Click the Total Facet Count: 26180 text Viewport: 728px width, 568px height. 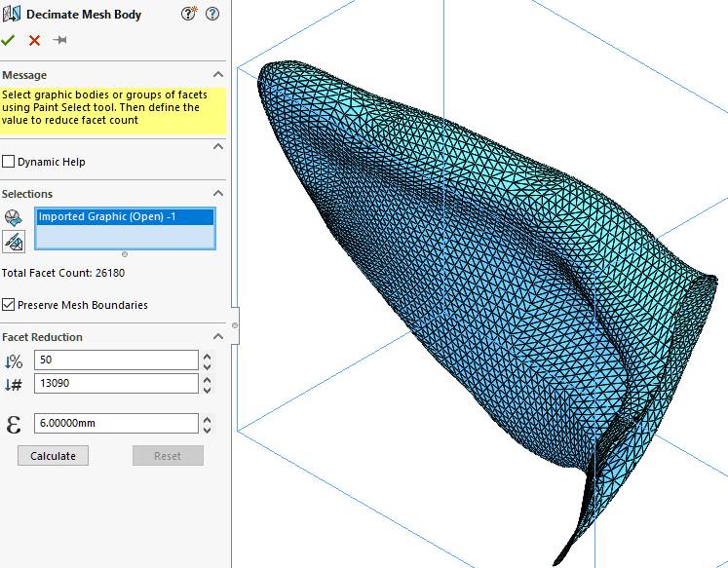point(63,273)
